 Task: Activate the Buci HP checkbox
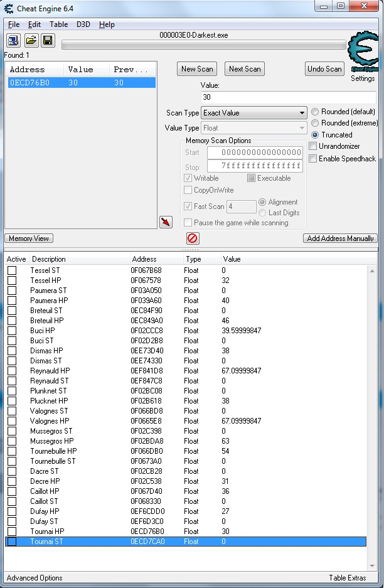tap(12, 331)
